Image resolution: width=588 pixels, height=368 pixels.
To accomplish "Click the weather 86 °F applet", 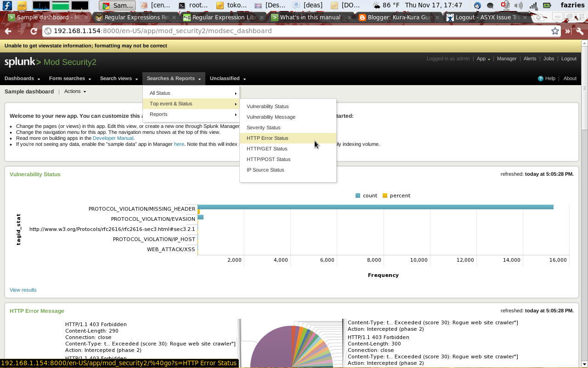I will (x=386, y=6).
